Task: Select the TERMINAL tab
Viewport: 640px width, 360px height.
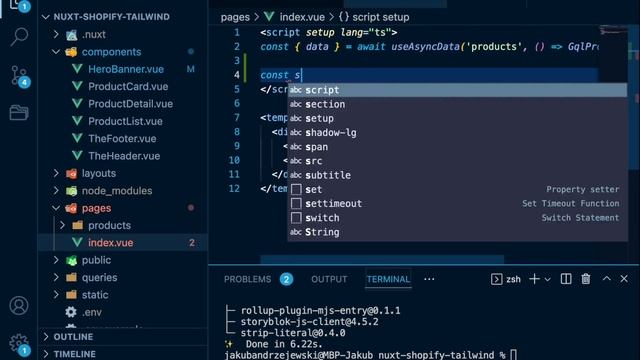Action: coord(388,279)
